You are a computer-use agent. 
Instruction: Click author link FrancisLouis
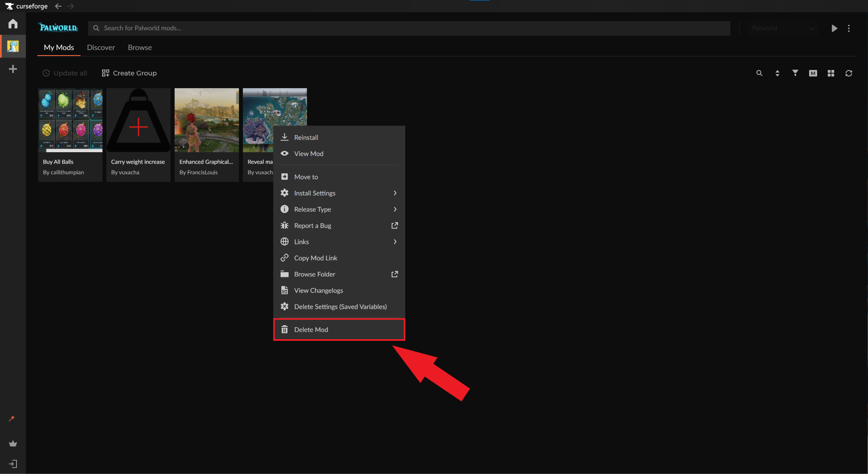tap(202, 173)
